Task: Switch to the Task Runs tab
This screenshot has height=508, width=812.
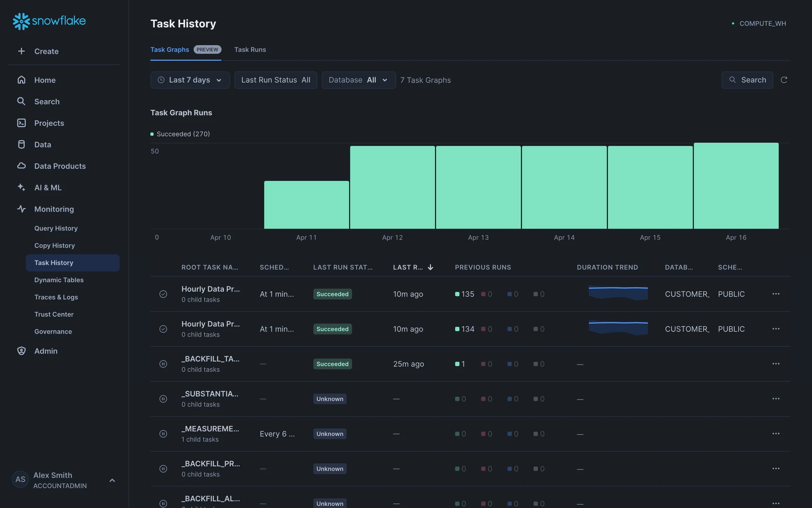Action: (x=250, y=50)
